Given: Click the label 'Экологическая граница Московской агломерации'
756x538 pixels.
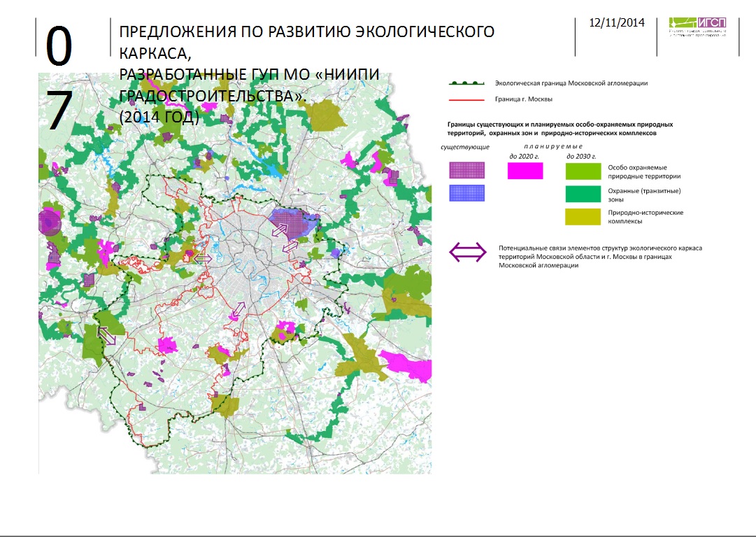Looking at the screenshot, I should coord(571,83).
